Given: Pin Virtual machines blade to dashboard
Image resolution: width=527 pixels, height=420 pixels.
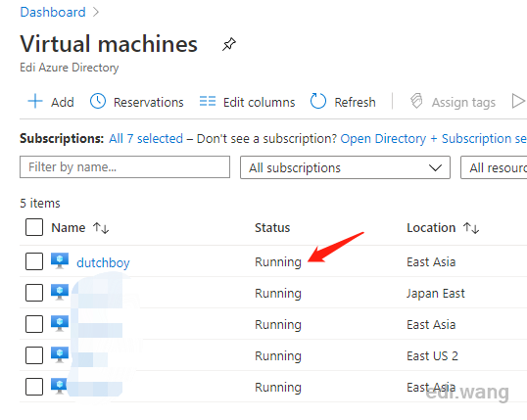Looking at the screenshot, I should pos(229,44).
